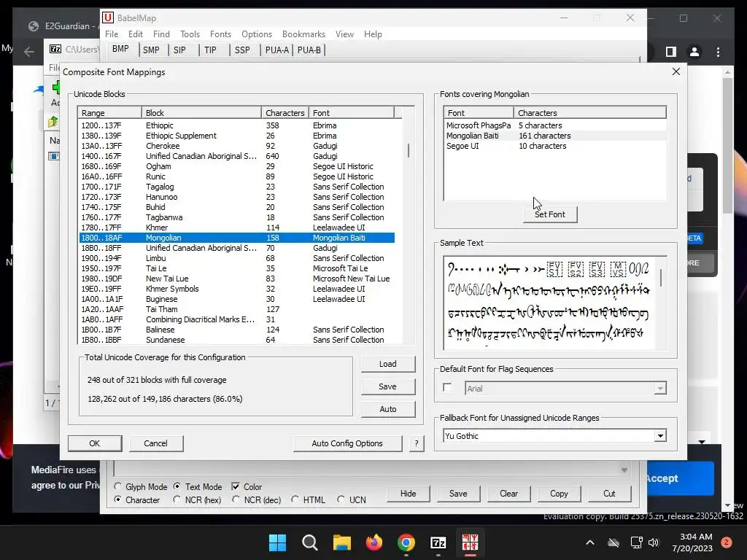Select Tai Tham block row
Viewport: 747px width, 560px height.
(237, 309)
